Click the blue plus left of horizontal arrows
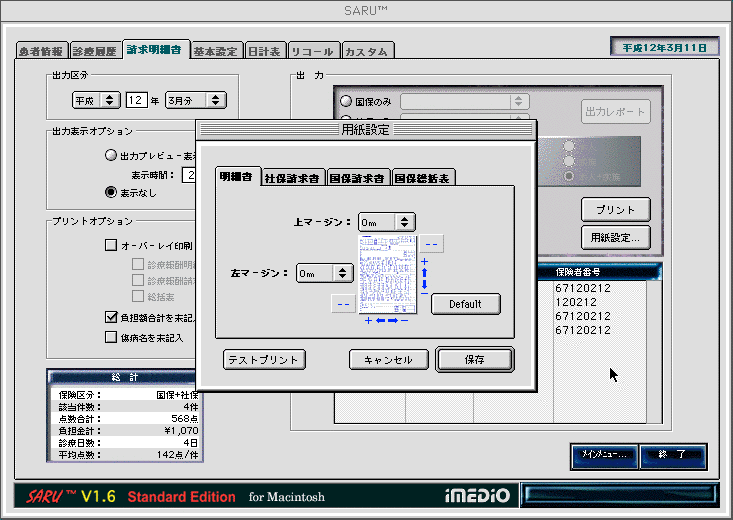 pyautogui.click(x=368, y=320)
